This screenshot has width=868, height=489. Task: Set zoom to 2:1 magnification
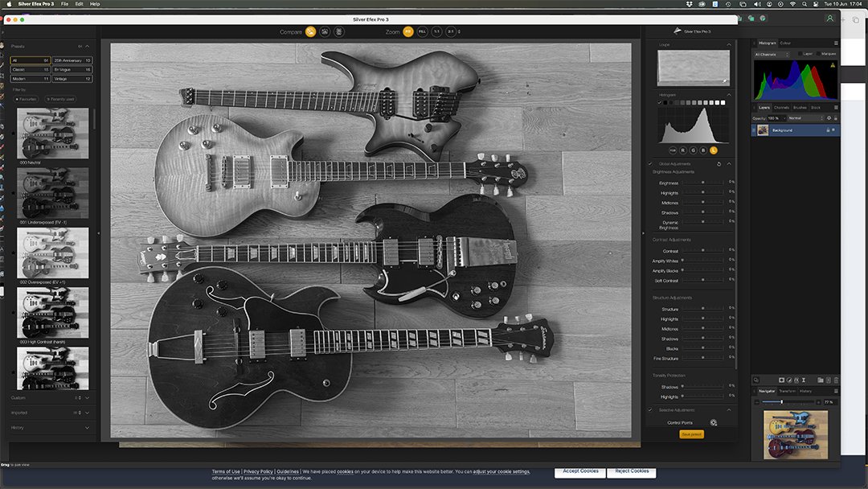coord(451,31)
